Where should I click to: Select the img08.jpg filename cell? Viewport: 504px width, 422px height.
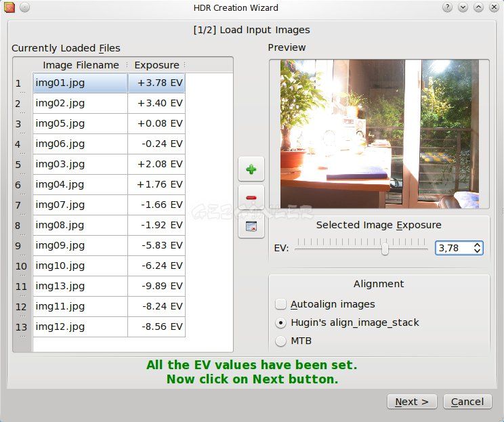pos(81,225)
